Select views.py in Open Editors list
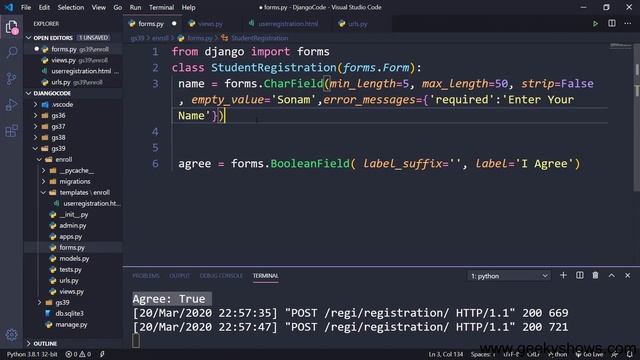Image resolution: width=640 pixels, height=360 pixels. pyautogui.click(x=73, y=60)
